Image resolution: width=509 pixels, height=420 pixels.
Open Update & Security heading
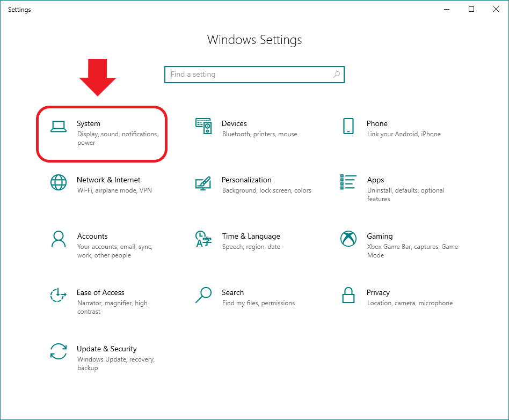click(x=107, y=349)
